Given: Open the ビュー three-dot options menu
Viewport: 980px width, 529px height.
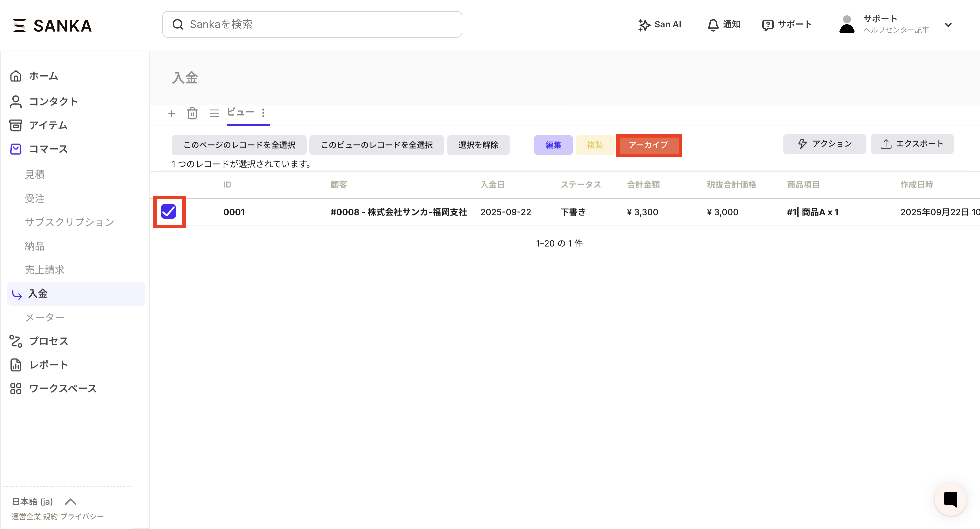Looking at the screenshot, I should [263, 113].
